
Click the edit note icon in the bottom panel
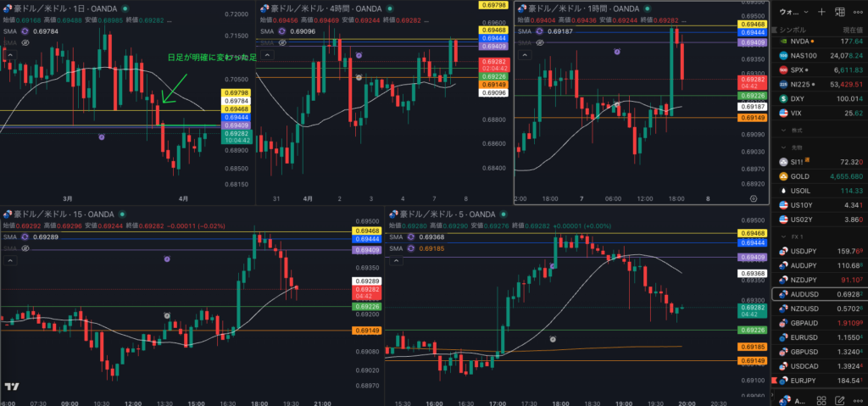click(x=840, y=400)
